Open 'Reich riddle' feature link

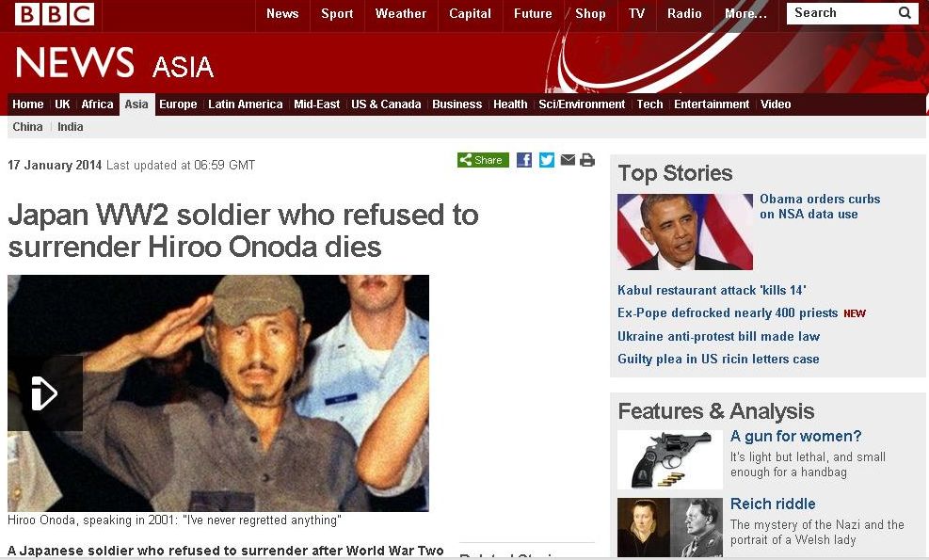pyautogui.click(x=773, y=504)
